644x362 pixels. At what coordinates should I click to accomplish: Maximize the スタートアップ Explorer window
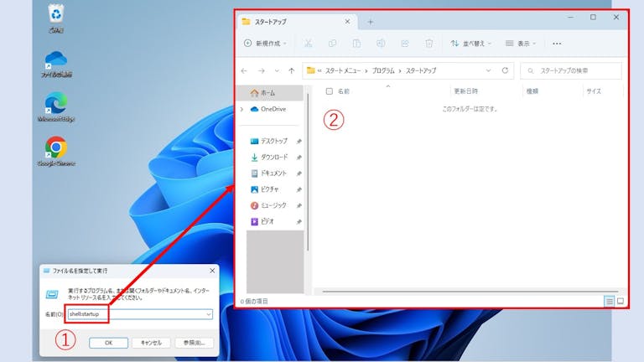593,18
